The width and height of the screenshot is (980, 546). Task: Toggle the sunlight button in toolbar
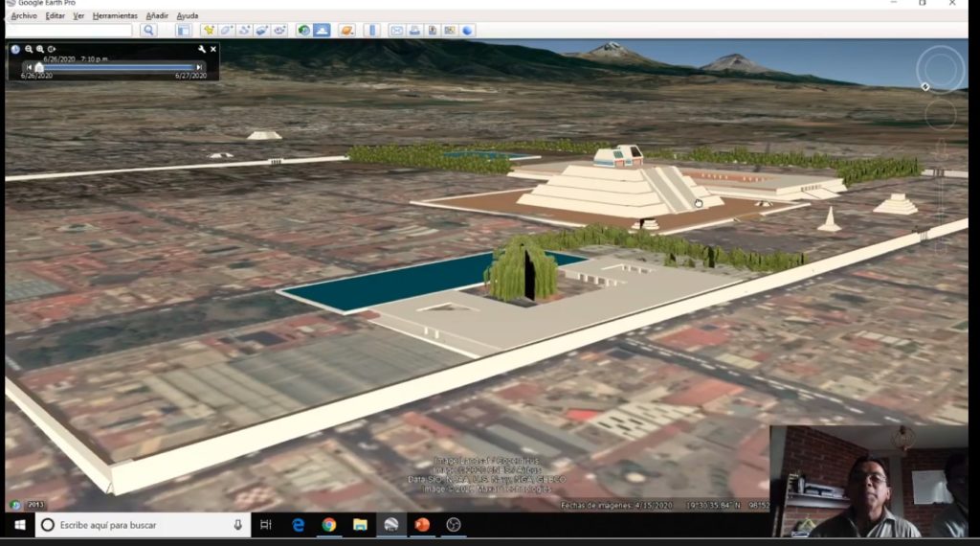click(322, 31)
